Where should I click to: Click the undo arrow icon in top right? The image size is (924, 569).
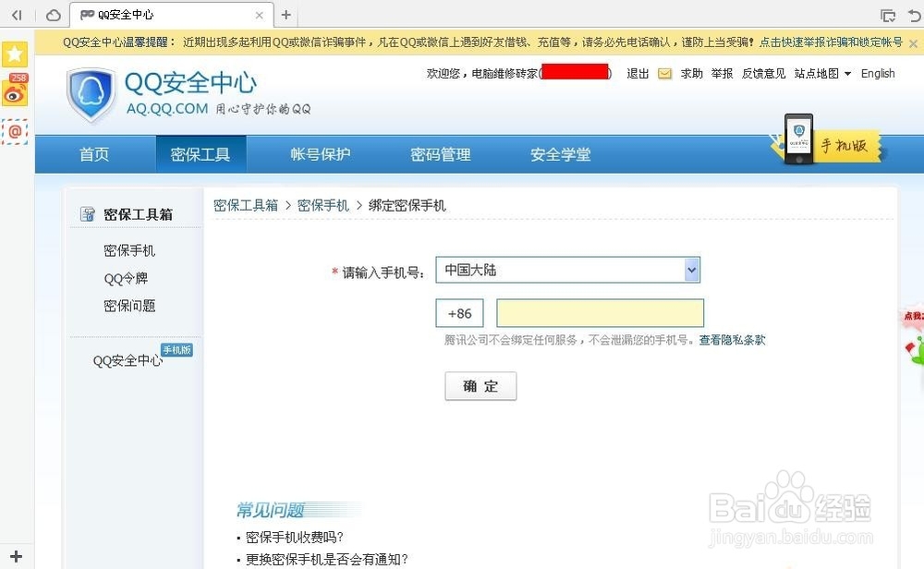(915, 16)
